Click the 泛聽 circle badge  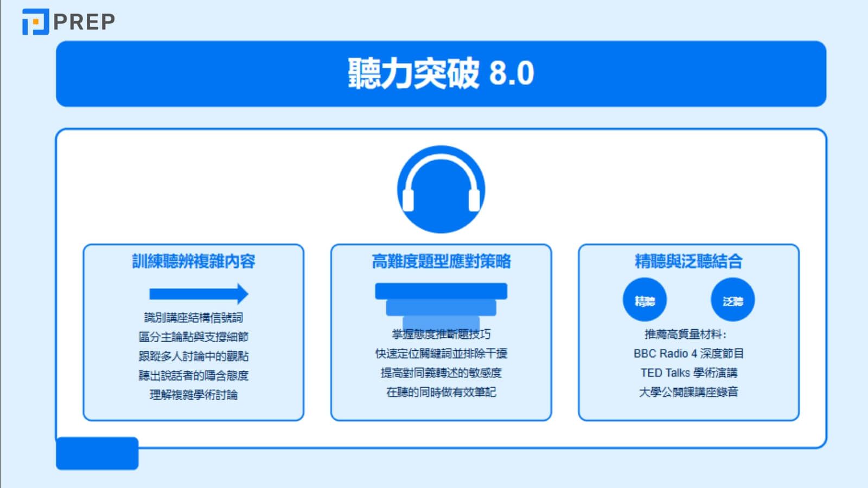[732, 300]
